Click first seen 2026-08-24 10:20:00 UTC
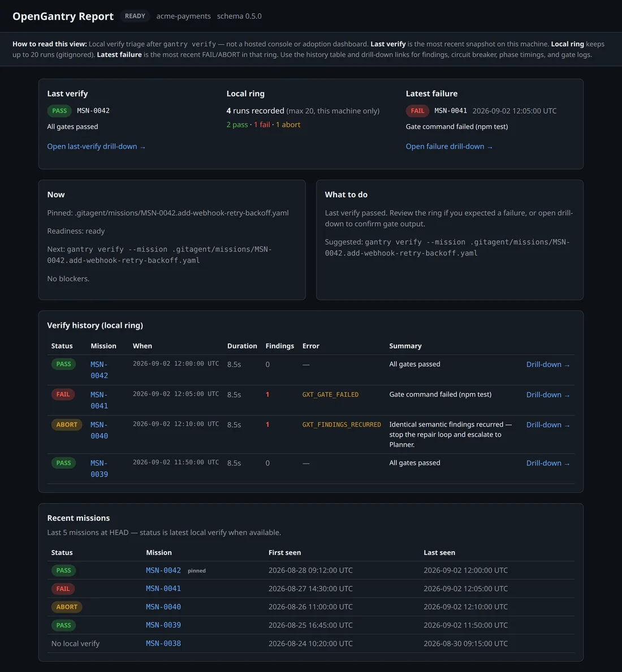Viewport: 622px width, 672px height. tap(310, 644)
